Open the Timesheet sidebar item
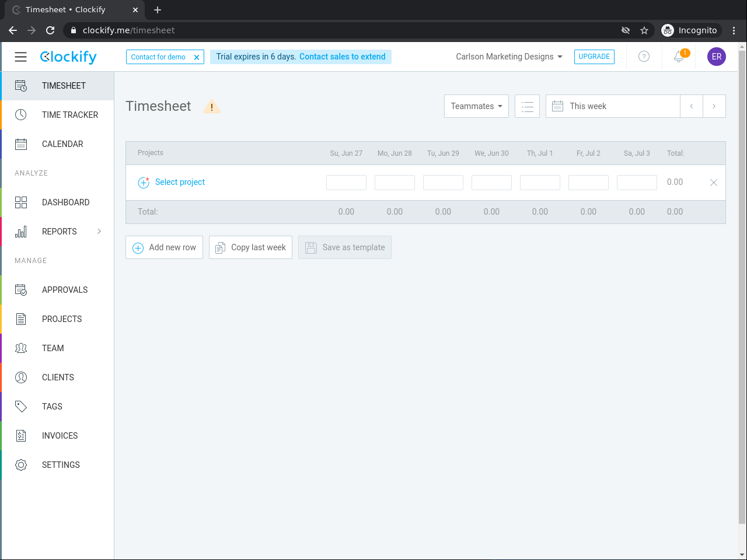 coord(57,86)
